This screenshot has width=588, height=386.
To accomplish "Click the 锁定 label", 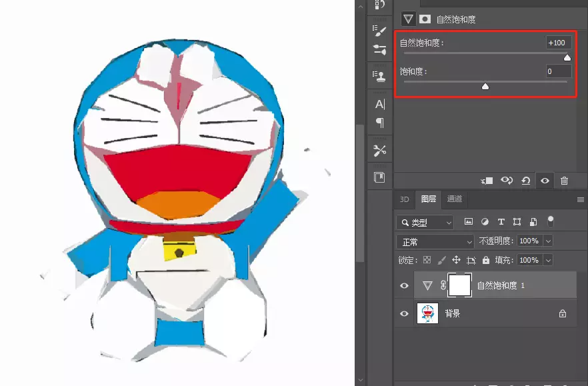I will pyautogui.click(x=407, y=260).
